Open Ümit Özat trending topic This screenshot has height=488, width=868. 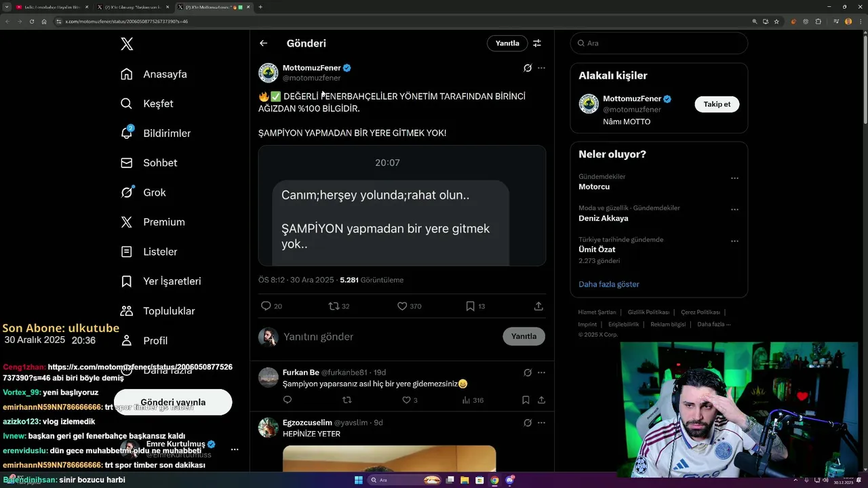tap(597, 249)
